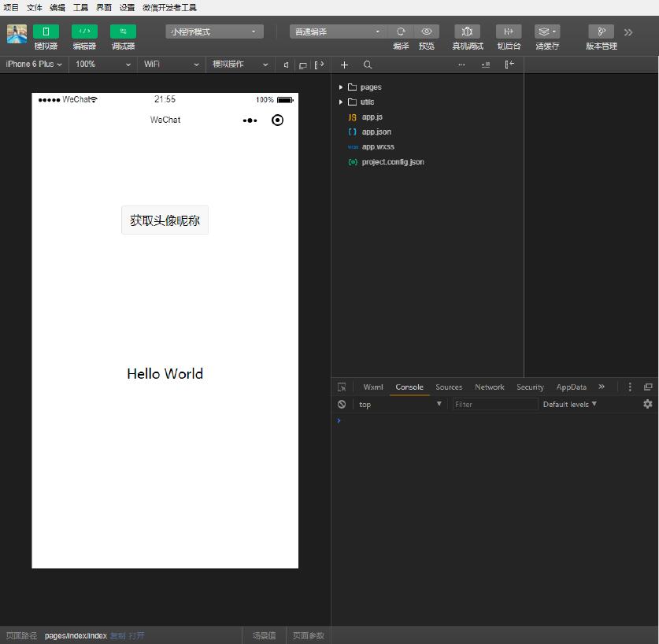
Task: Click the inspect element picker icon
Action: [342, 387]
